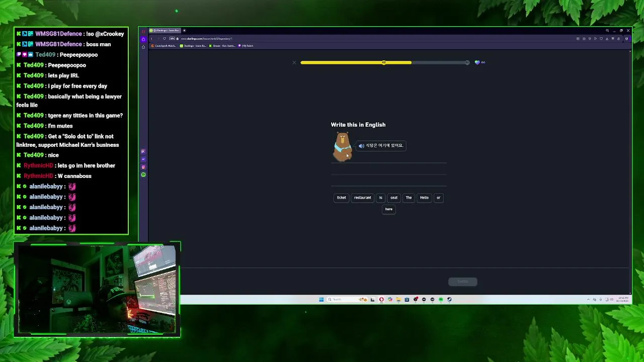Image resolution: width=644 pixels, height=362 pixels.
Task: Click the taskbar clock and date
Action: tap(623, 299)
